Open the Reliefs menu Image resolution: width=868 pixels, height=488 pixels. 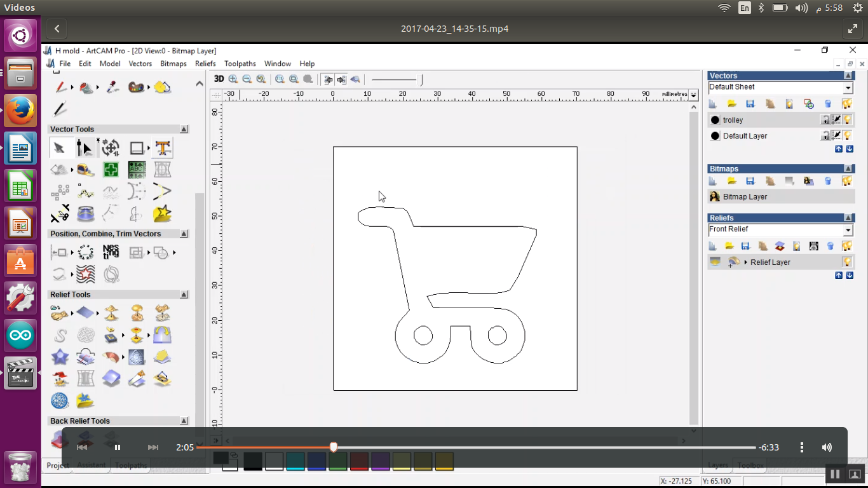(205, 64)
